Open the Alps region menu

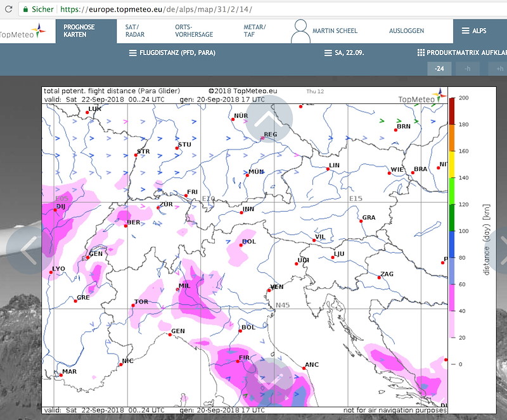474,30
